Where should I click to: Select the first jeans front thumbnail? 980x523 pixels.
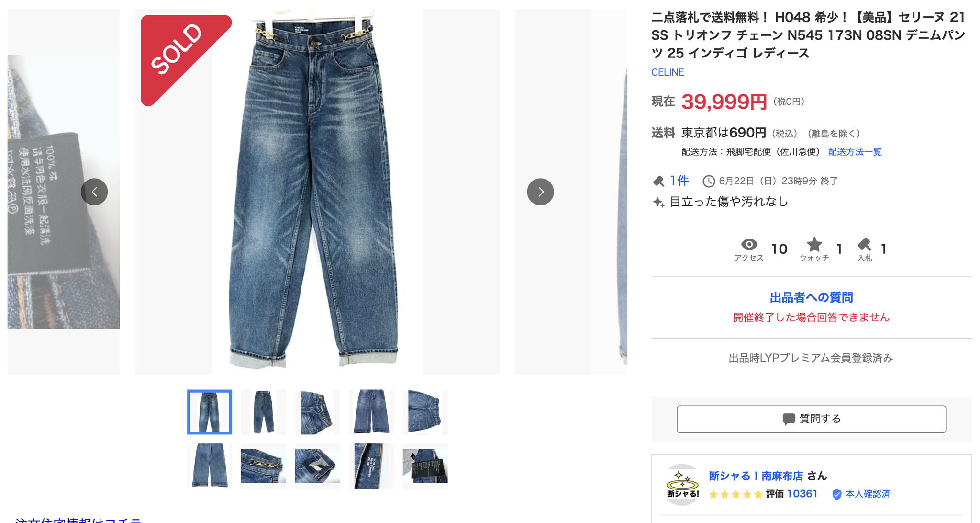click(x=210, y=412)
